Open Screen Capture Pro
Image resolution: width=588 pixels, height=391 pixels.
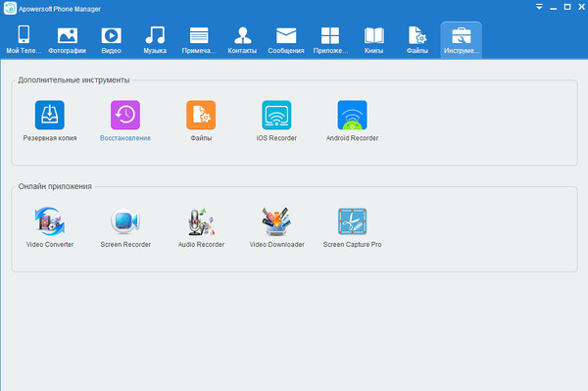(x=352, y=221)
